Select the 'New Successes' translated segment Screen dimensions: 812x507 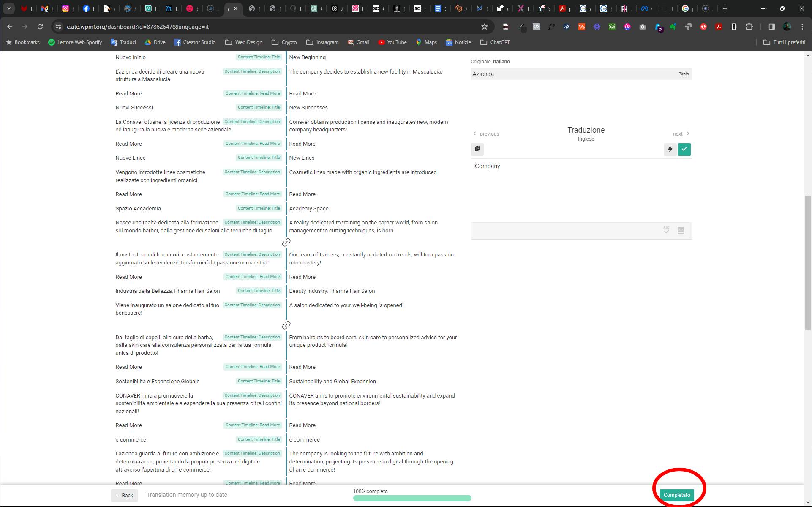tap(308, 108)
